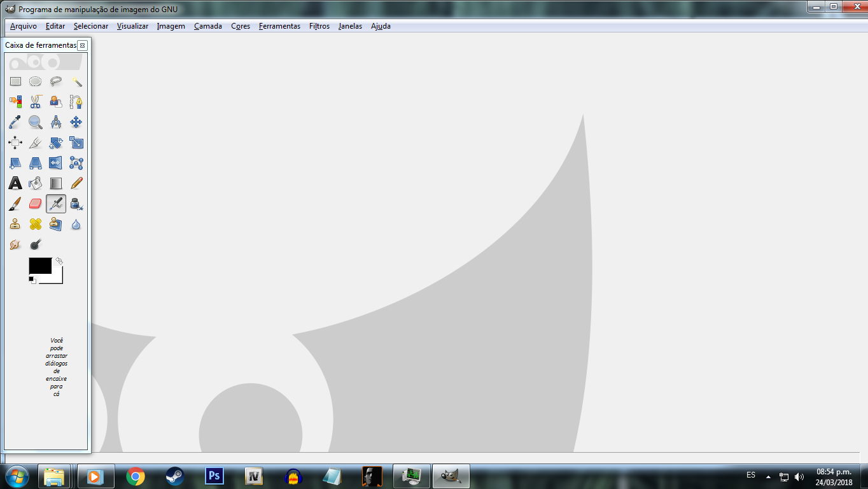Pick the Smudge finger tool
868x489 pixels.
coord(15,244)
